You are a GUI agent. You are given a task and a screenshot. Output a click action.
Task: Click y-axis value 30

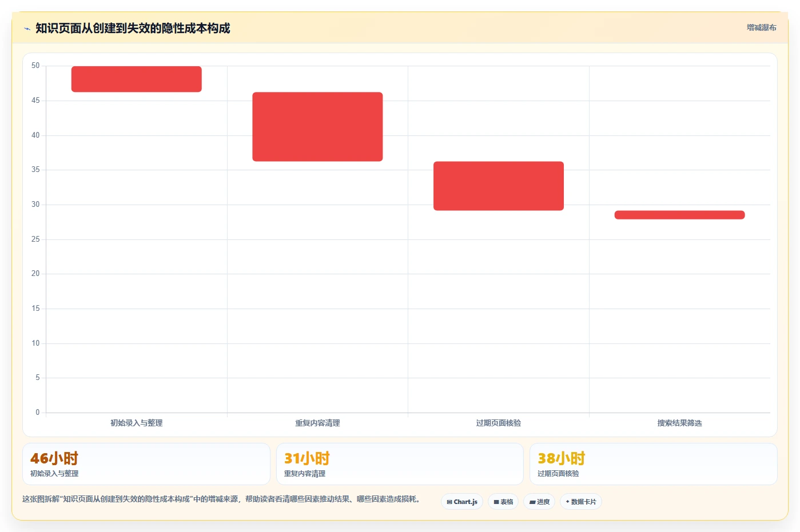tap(35, 205)
